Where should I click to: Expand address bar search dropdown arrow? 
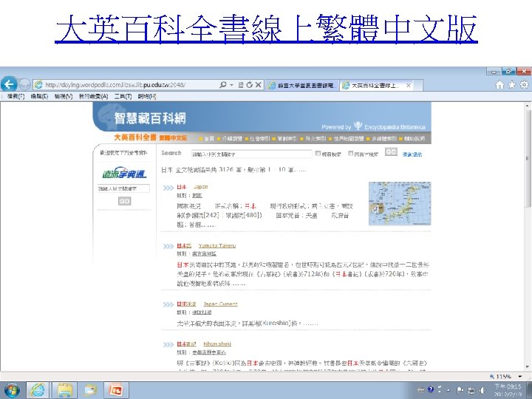tap(232, 85)
